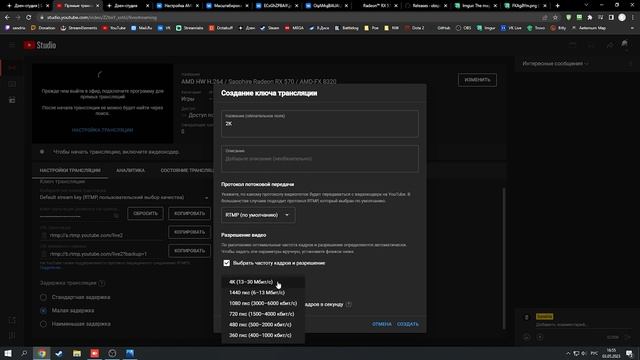Open the НАСТРОЙКА ТРАНСЛЯЦИИ link in preview

pos(102,130)
